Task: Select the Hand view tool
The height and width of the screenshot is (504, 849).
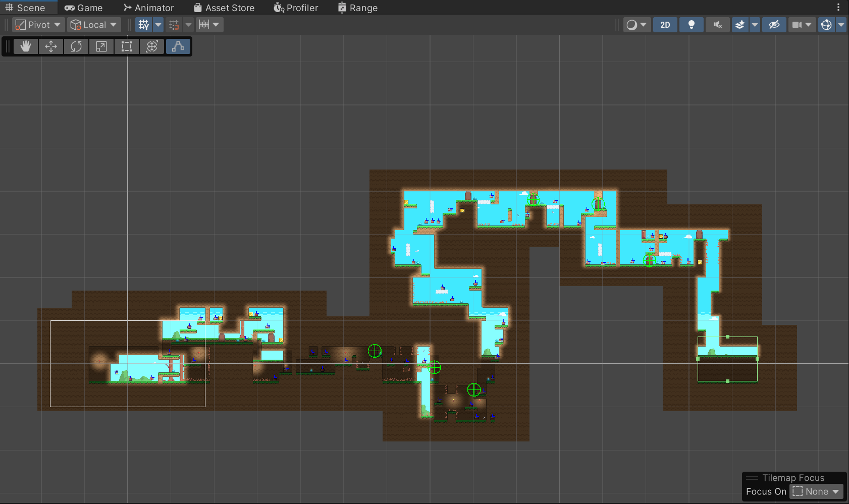Action: tap(26, 46)
